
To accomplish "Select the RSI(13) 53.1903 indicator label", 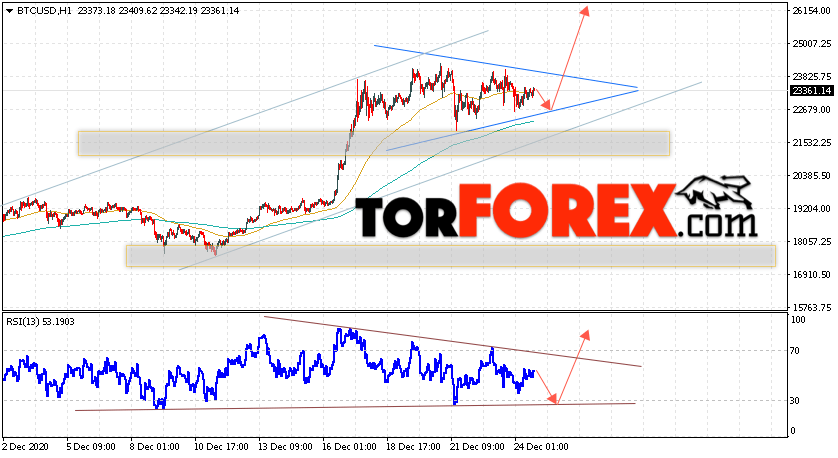I will coord(41,322).
